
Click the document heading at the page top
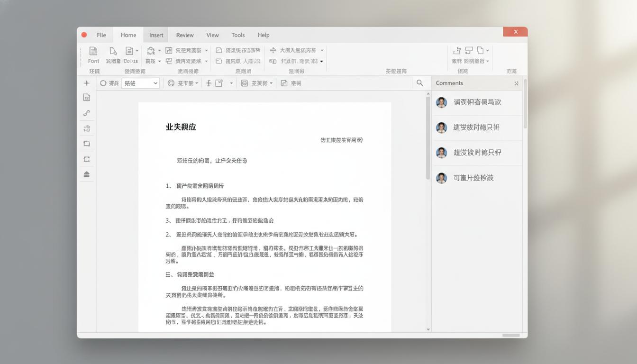coord(181,127)
